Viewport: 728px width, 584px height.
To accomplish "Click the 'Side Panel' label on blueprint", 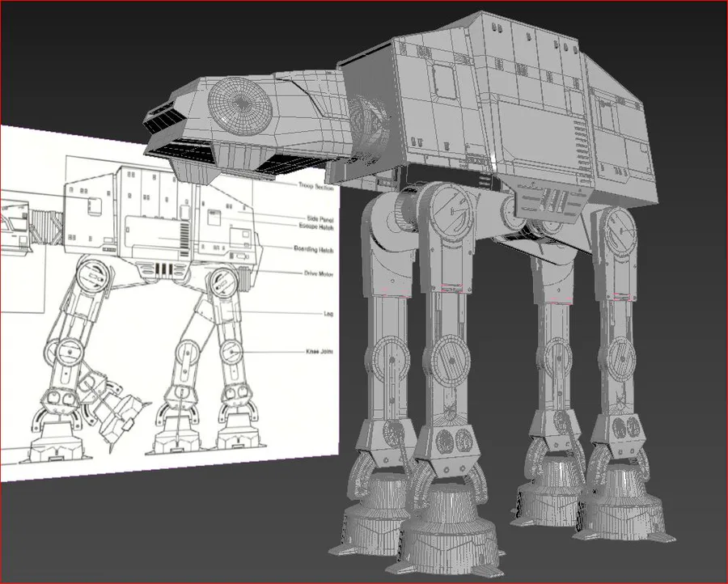I will 320,218.
